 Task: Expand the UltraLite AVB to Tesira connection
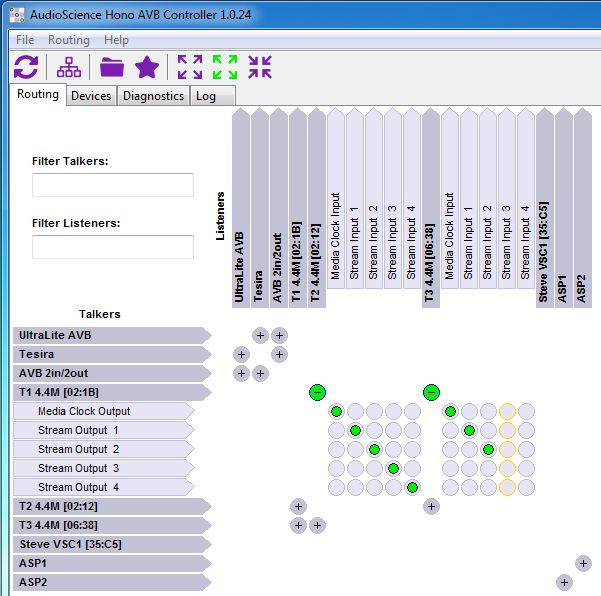(260, 335)
